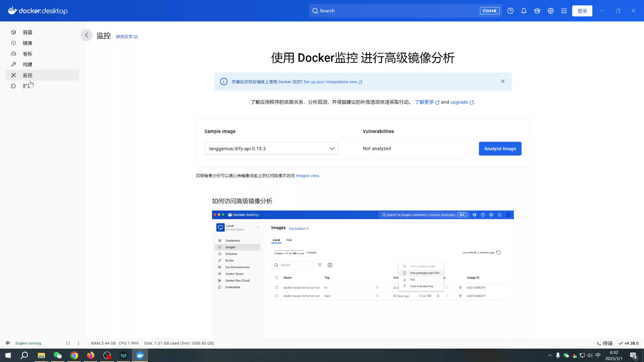
Task: Open the notifications bell icon
Action: point(524,11)
